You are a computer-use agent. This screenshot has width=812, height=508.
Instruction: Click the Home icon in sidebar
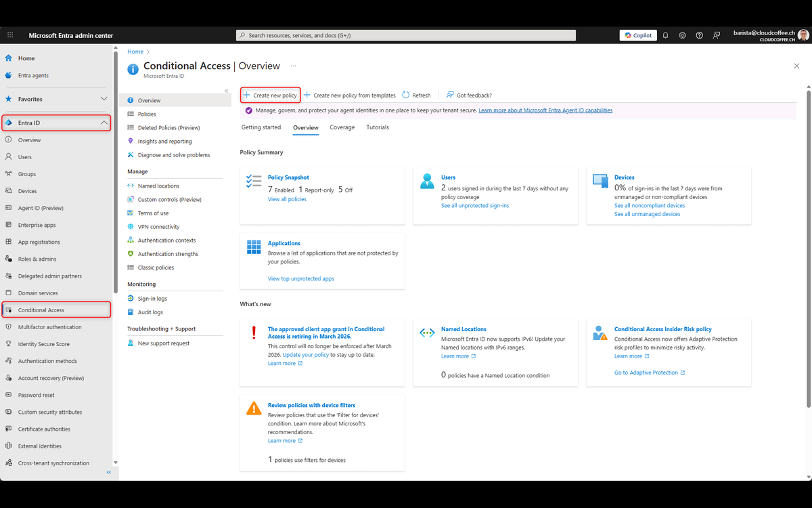8,58
